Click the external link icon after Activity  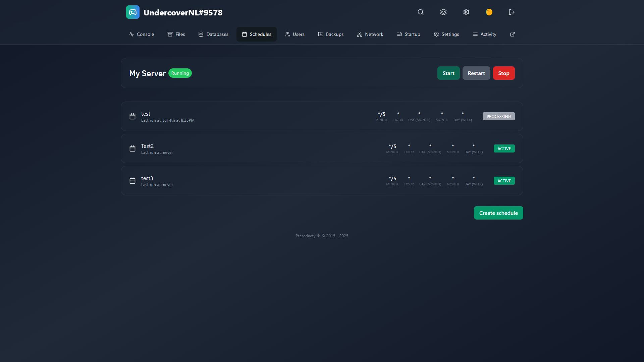point(512,34)
